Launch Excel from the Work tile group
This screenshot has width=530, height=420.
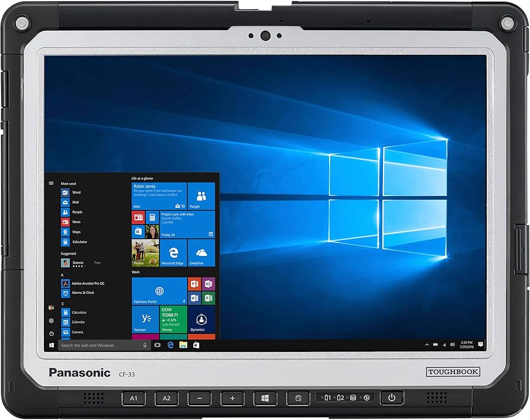click(208, 297)
